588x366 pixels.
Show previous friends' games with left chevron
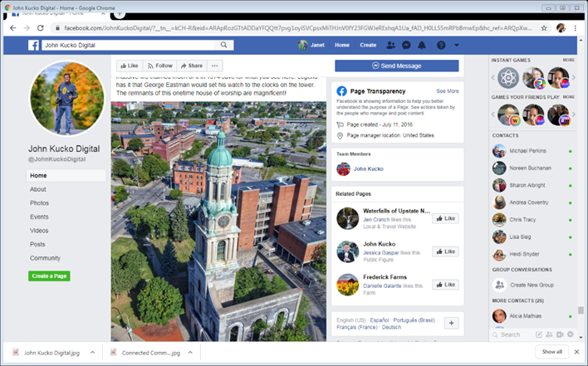click(493, 115)
